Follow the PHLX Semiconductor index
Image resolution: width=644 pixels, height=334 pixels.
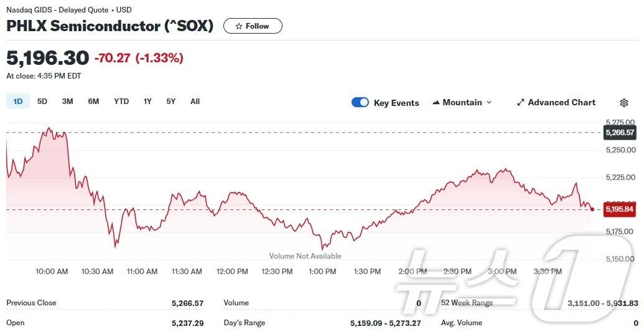pos(252,26)
